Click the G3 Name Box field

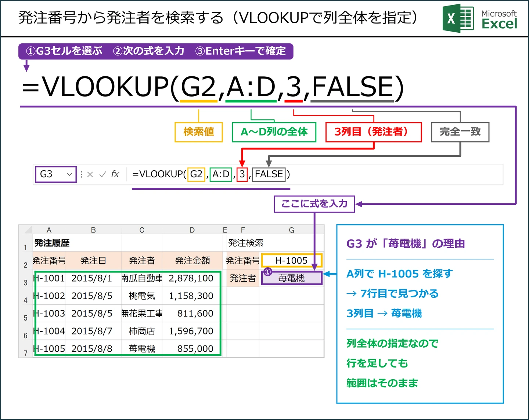coord(55,174)
